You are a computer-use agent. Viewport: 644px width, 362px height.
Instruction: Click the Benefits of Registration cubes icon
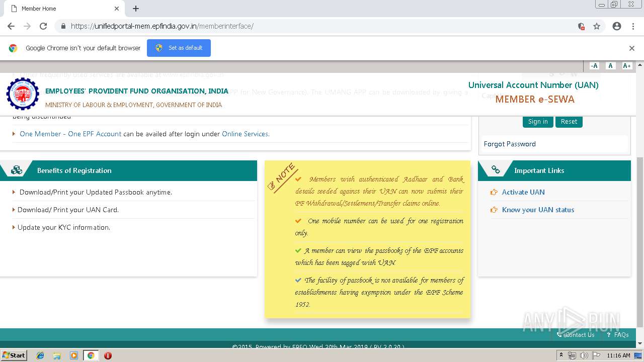17,170
